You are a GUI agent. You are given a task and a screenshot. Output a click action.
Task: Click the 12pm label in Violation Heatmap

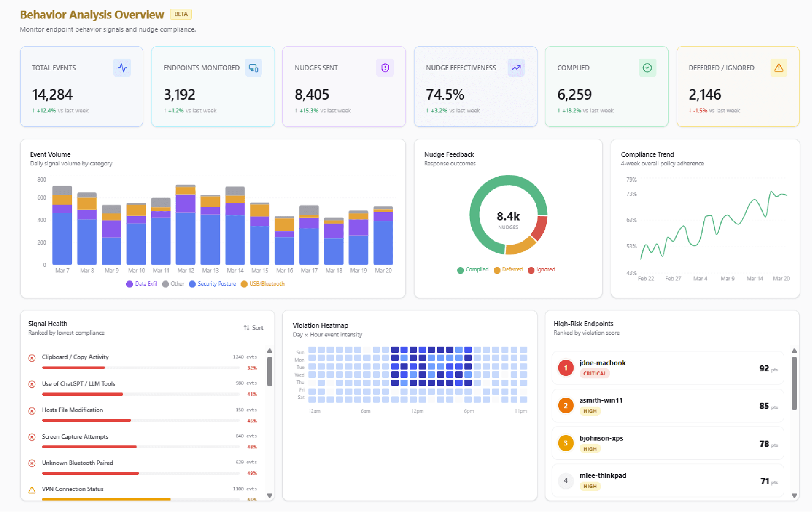pos(417,411)
